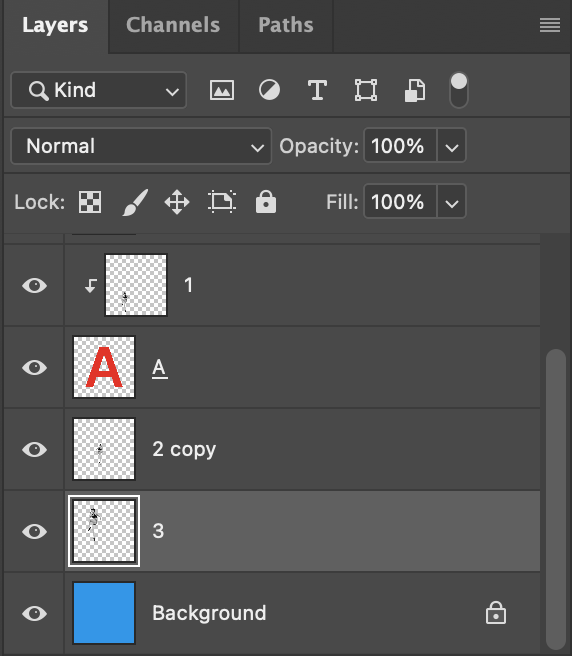This screenshot has height=656, width=572.
Task: Click the Opacity 100% value field
Action: click(x=400, y=146)
